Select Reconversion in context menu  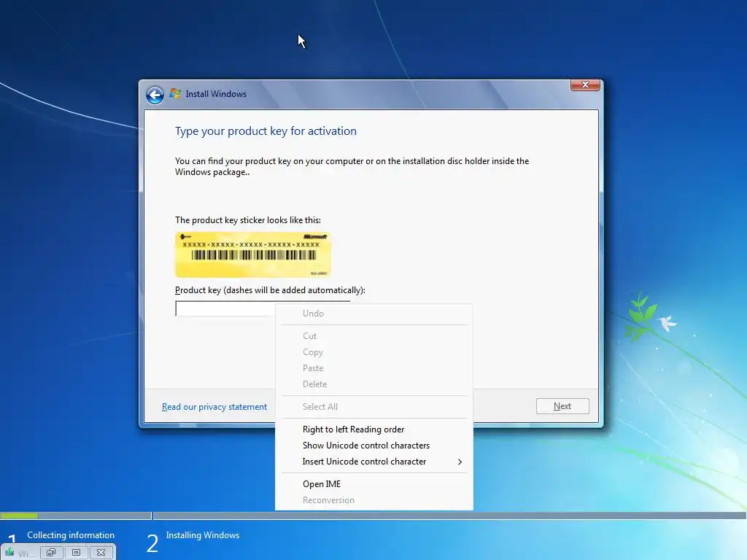pyautogui.click(x=374, y=500)
